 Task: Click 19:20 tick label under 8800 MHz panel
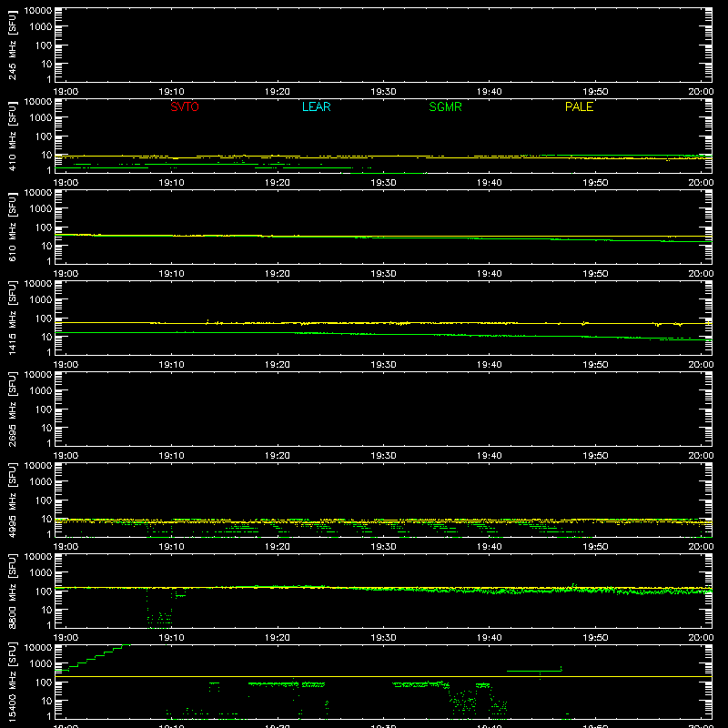coord(278,638)
